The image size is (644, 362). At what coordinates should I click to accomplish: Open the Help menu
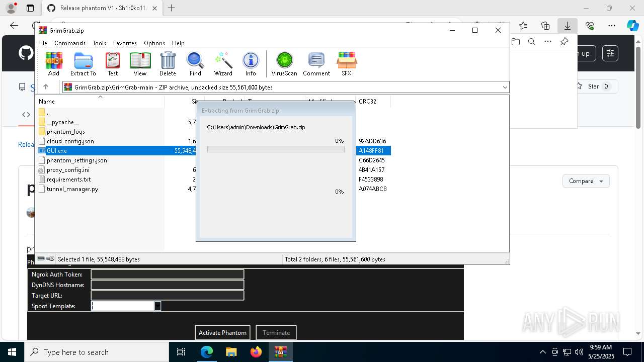tap(178, 43)
